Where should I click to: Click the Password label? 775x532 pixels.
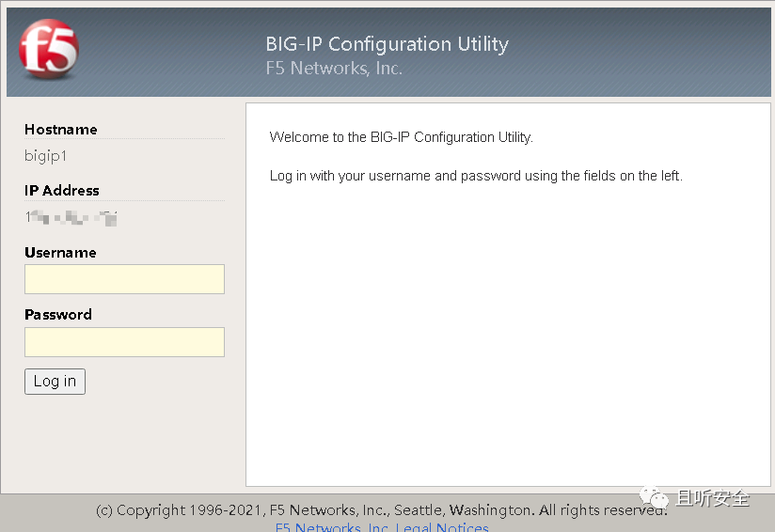coord(58,315)
